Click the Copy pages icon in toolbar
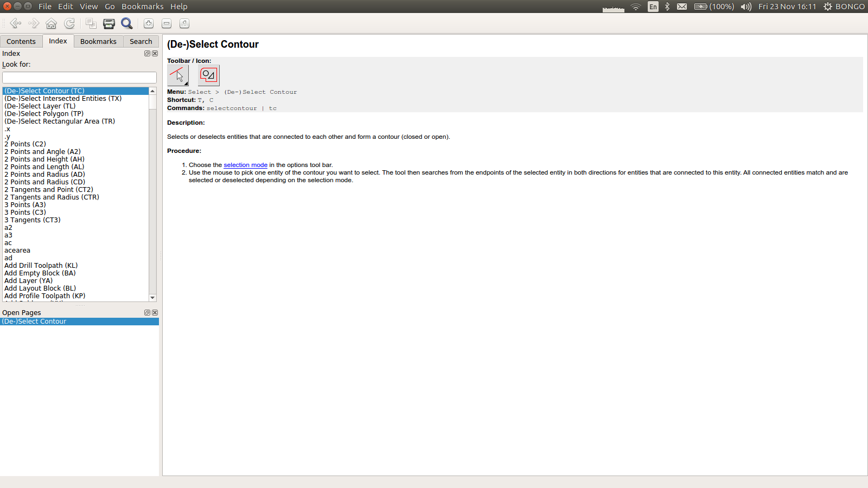Screen dimensions: 868x488 91,23
